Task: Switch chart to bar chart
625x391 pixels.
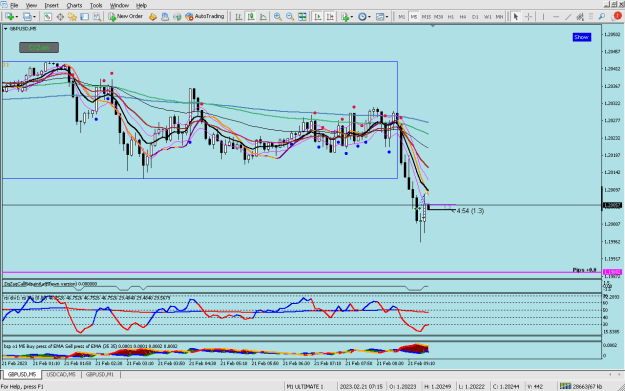Action: click(x=238, y=17)
